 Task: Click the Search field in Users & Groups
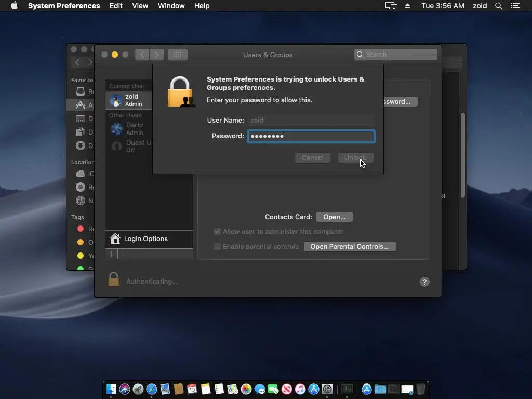[x=395, y=54]
